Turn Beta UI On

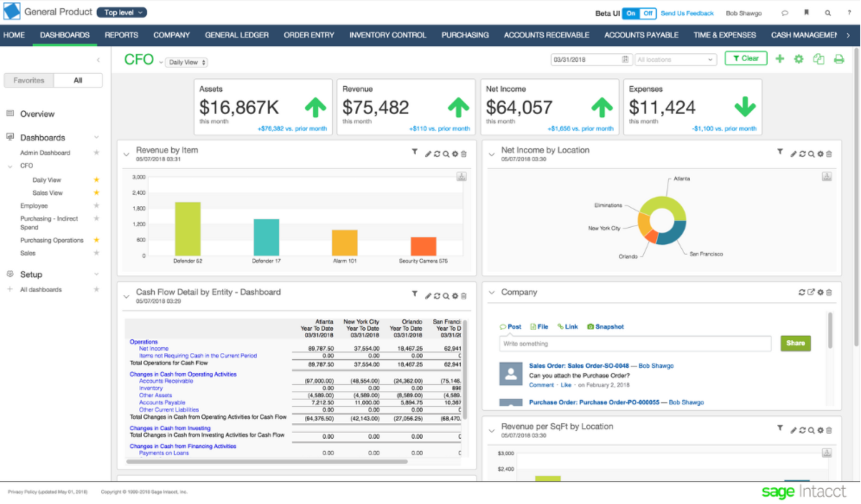click(x=631, y=13)
